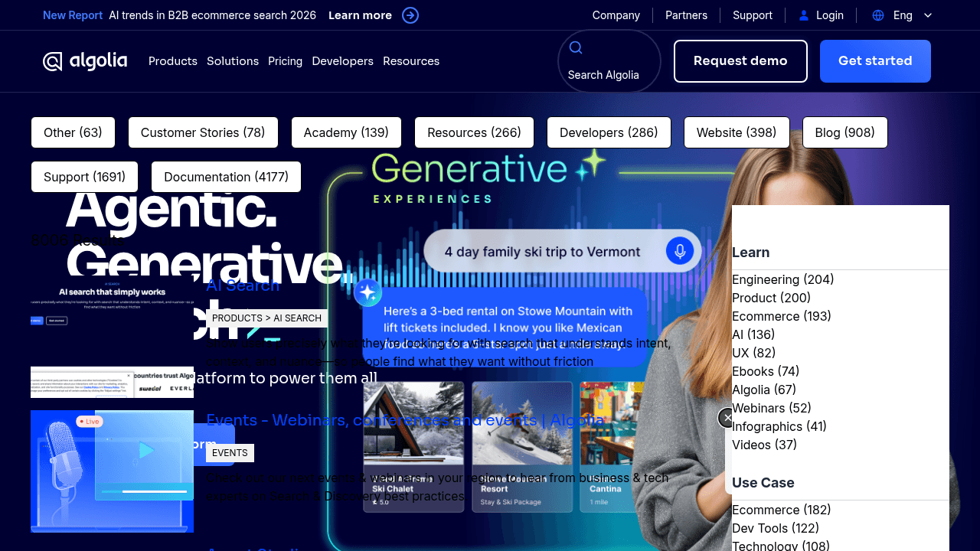Image resolution: width=980 pixels, height=551 pixels.
Task: Select Ecommerce (182) under Use Case
Action: (x=782, y=510)
